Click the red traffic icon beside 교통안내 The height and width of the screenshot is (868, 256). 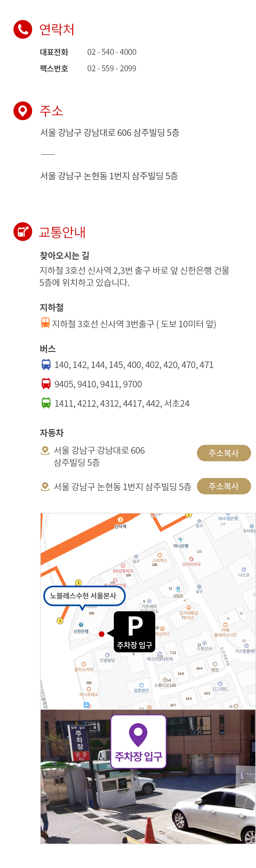(23, 231)
